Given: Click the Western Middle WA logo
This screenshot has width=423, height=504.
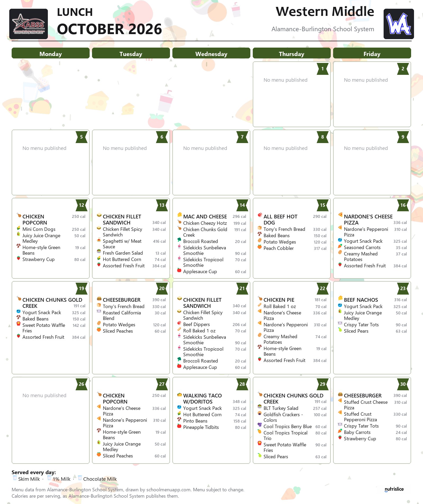Looking at the screenshot, I should tap(399, 24).
